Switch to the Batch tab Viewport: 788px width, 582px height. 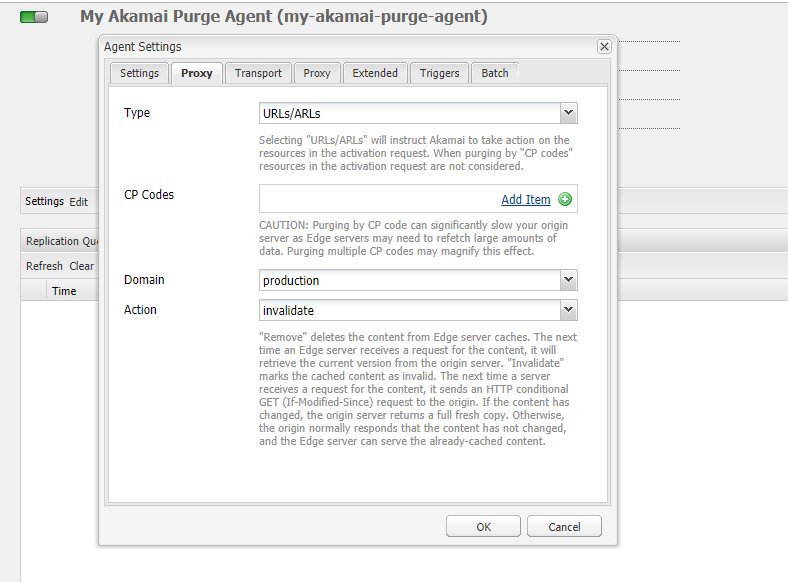[495, 73]
